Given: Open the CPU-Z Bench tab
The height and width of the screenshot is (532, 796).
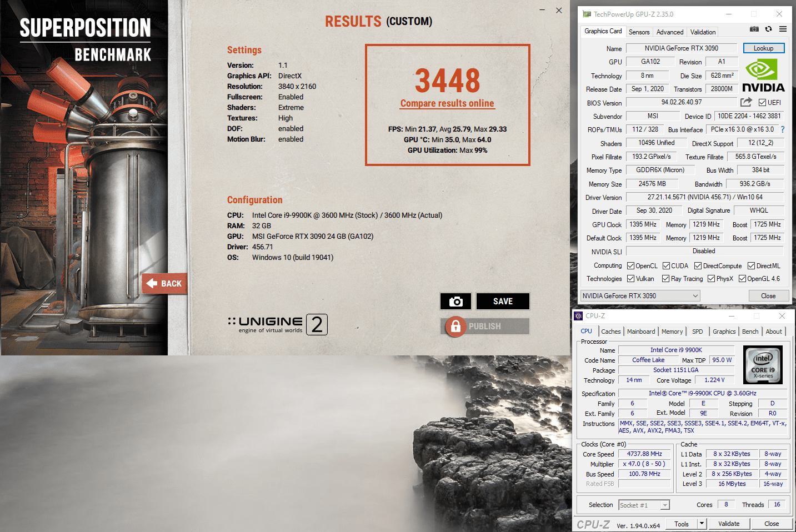Looking at the screenshot, I should pos(750,332).
